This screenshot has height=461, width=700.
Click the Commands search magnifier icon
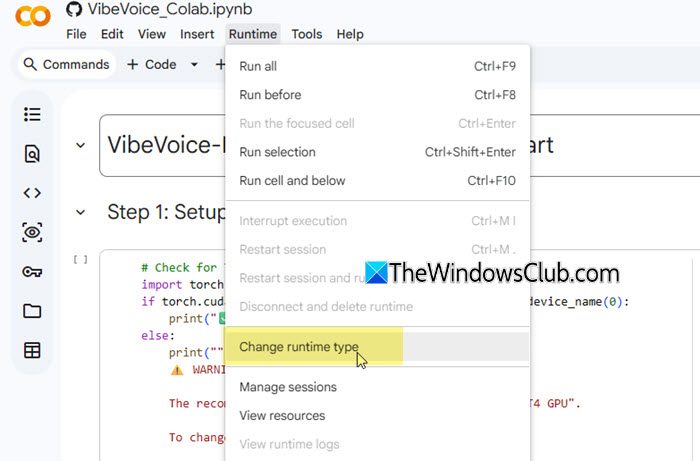click(x=30, y=64)
